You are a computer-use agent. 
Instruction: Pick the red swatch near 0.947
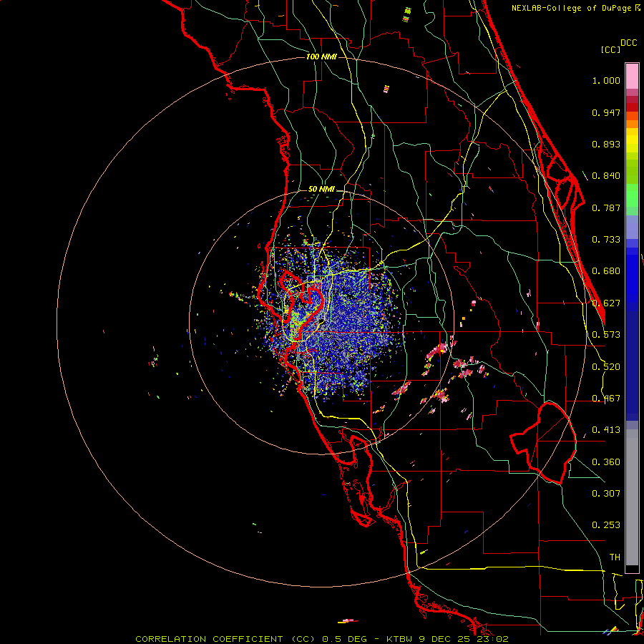point(632,107)
